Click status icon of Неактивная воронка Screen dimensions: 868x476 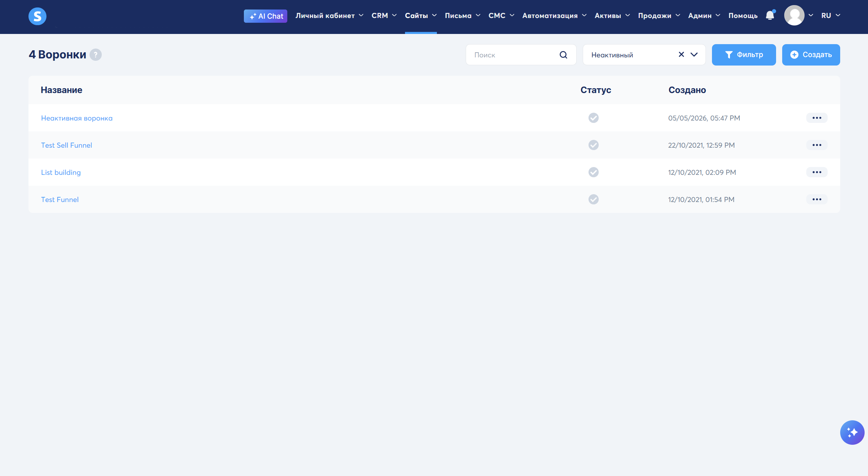click(594, 118)
